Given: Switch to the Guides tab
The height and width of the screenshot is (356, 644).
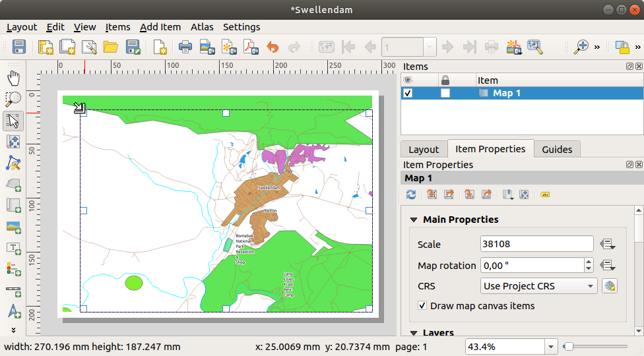Looking at the screenshot, I should [x=556, y=149].
